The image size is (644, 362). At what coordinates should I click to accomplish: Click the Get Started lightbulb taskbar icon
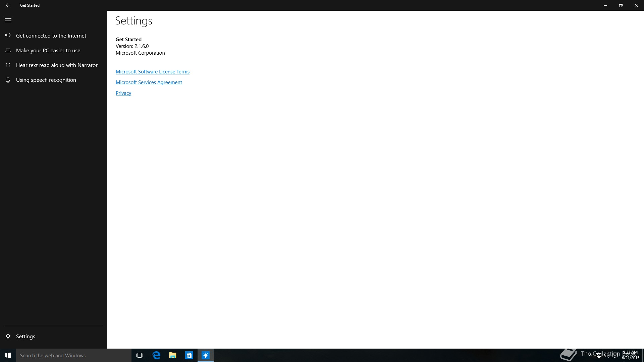(x=206, y=355)
